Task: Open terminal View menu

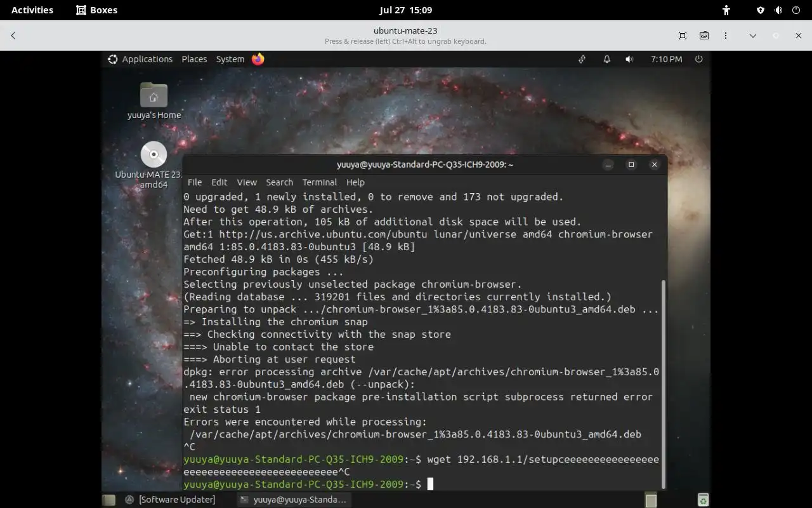Action: point(247,182)
